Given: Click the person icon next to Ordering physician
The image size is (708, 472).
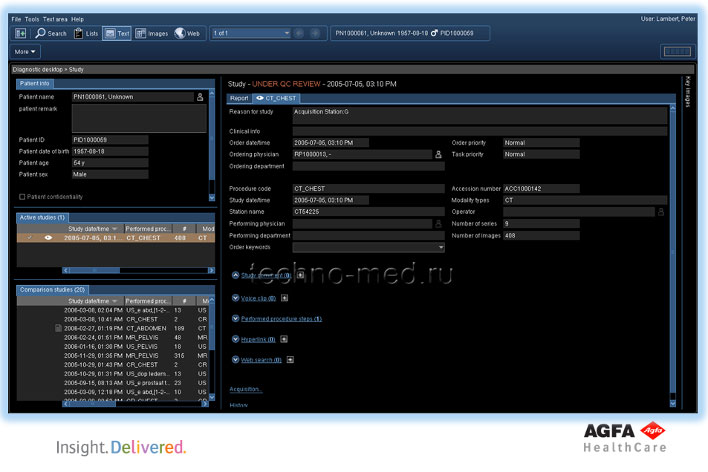Looking at the screenshot, I should pos(438,155).
